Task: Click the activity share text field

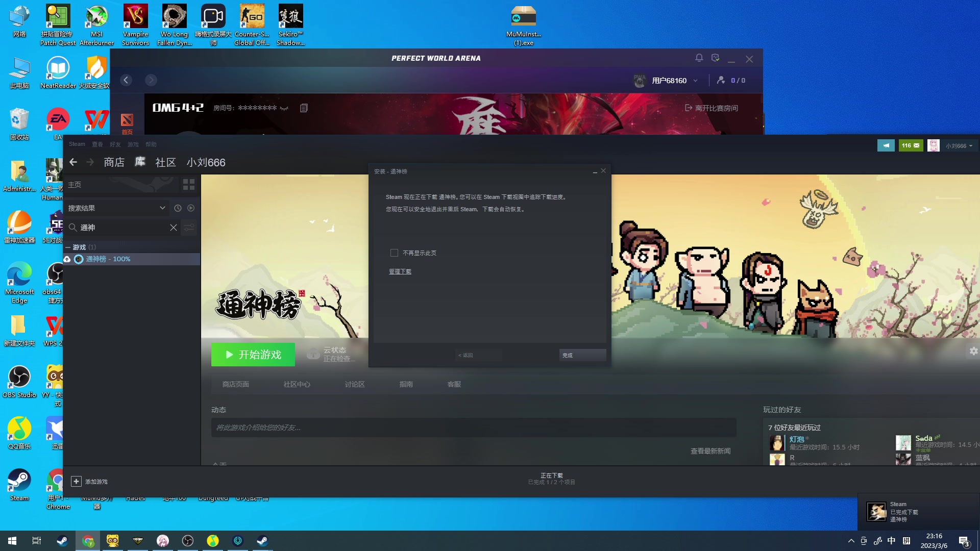Action: [x=473, y=428]
